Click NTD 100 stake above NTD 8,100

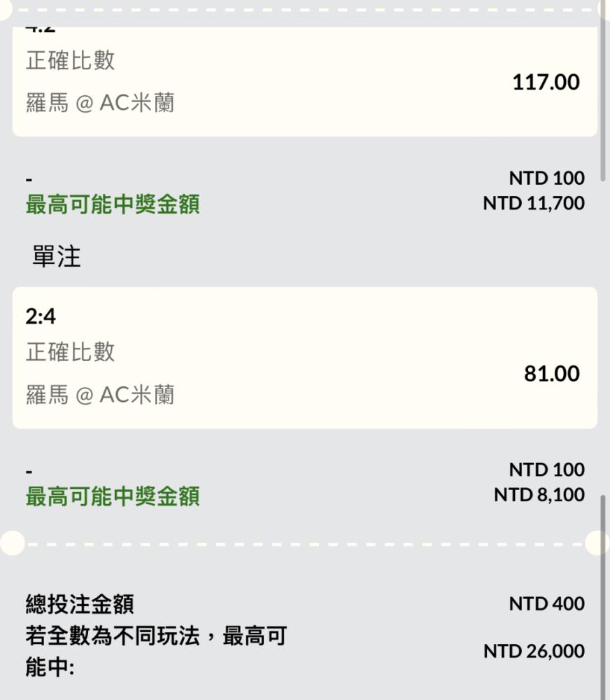click(546, 470)
